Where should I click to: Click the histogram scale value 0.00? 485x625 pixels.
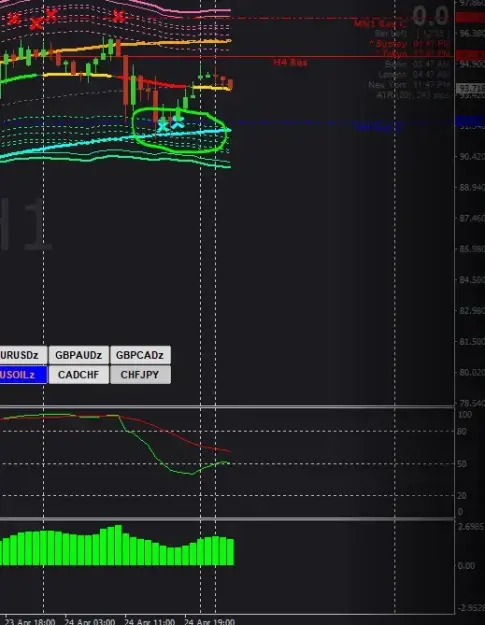[466, 566]
